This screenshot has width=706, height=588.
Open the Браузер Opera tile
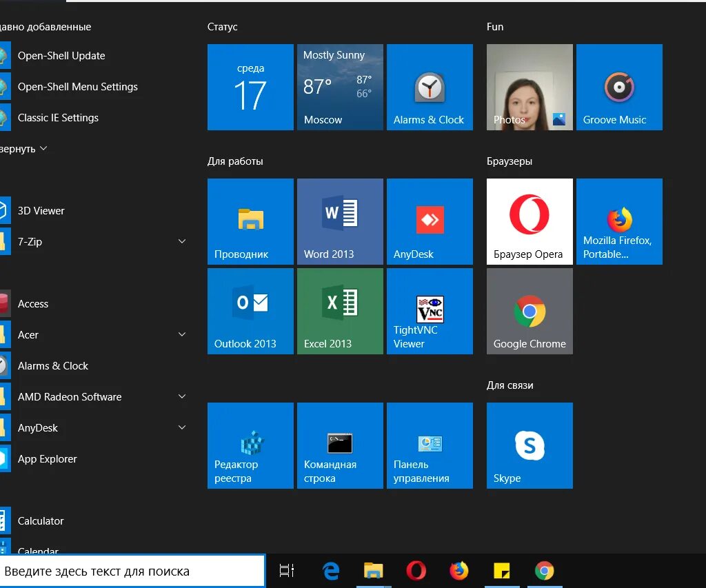click(529, 221)
